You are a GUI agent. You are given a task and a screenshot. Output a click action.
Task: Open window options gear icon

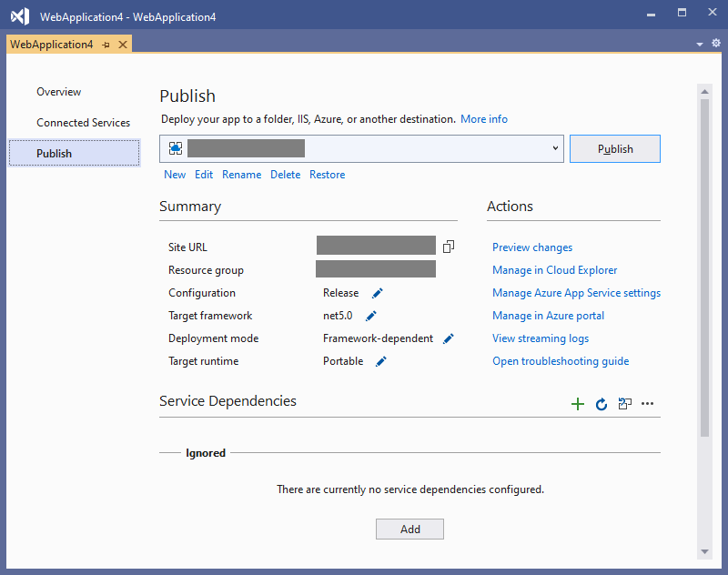(x=716, y=43)
